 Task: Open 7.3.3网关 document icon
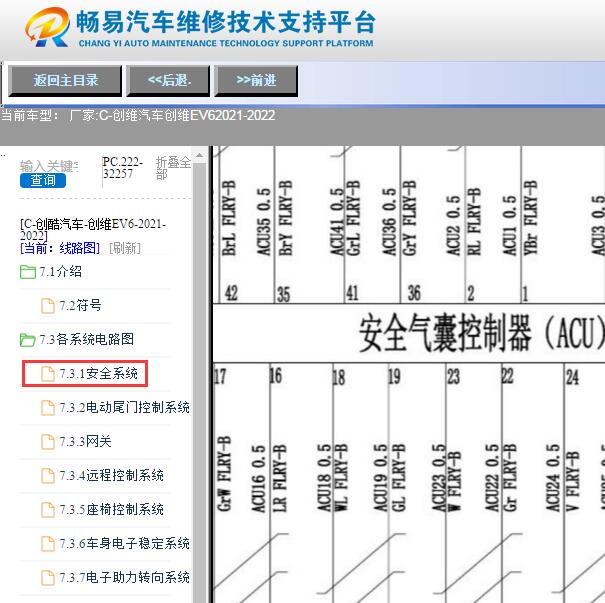click(x=48, y=442)
